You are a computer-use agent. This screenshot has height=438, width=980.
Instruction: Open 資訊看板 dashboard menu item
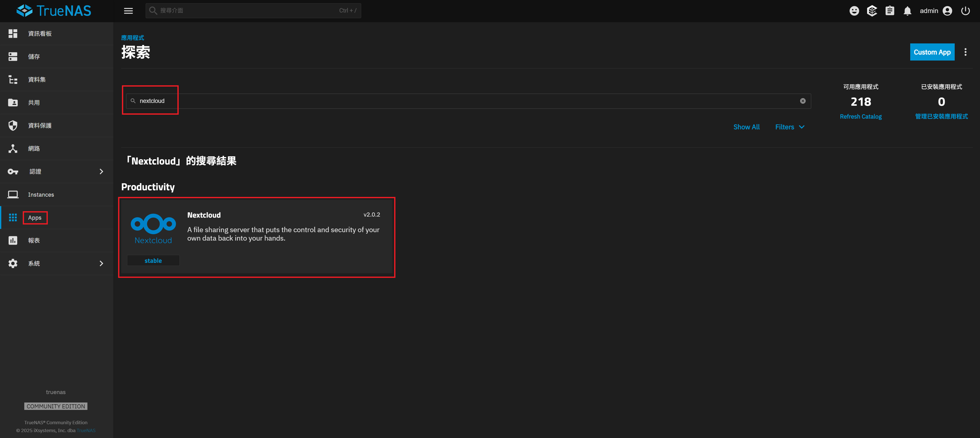click(x=40, y=33)
